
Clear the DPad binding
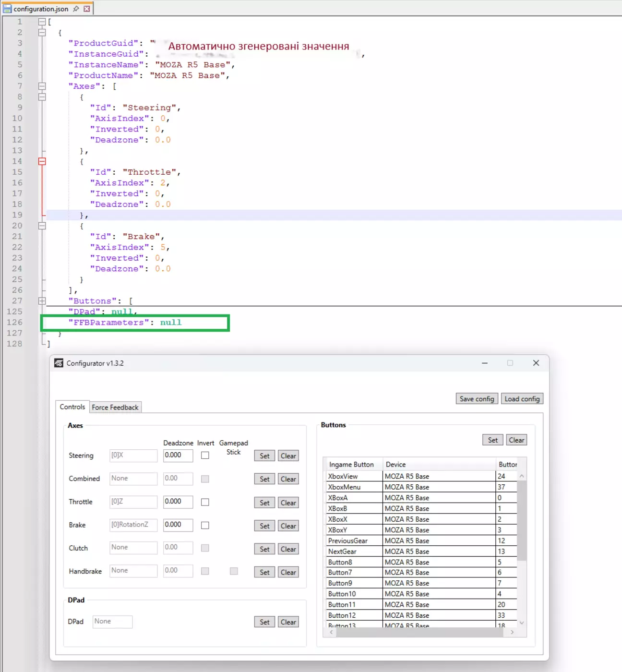tap(288, 622)
